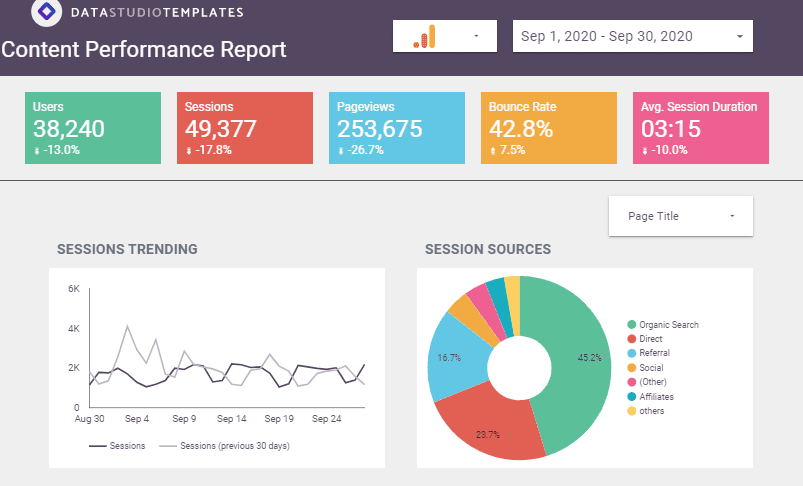The width and height of the screenshot is (803, 486).
Task: Click the Sessions down arrow change indicator
Action: click(x=189, y=151)
